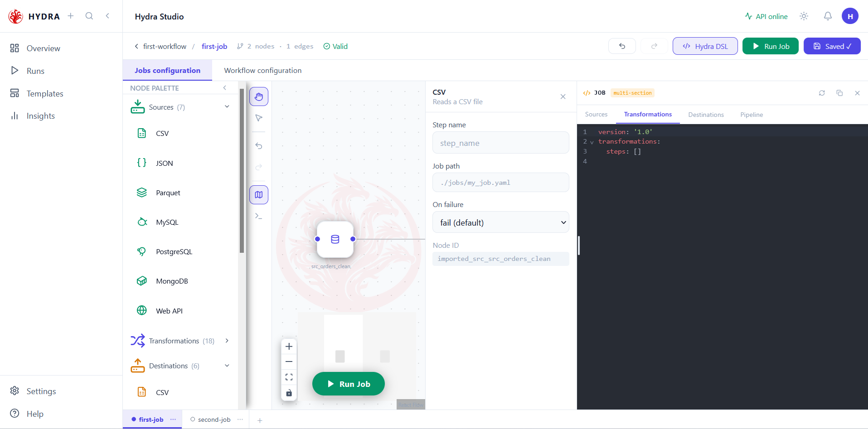This screenshot has height=429, width=868.
Task: Open the Hydra DSL view
Action: click(x=705, y=46)
